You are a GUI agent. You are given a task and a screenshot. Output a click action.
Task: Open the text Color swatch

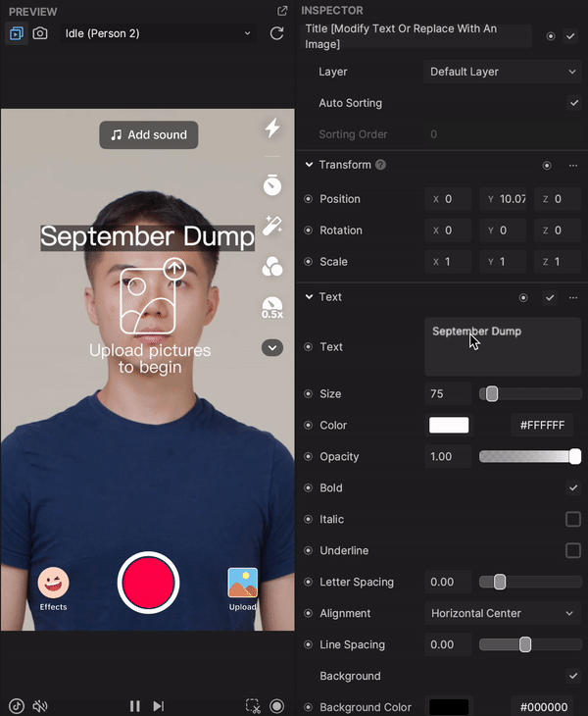pyautogui.click(x=449, y=425)
